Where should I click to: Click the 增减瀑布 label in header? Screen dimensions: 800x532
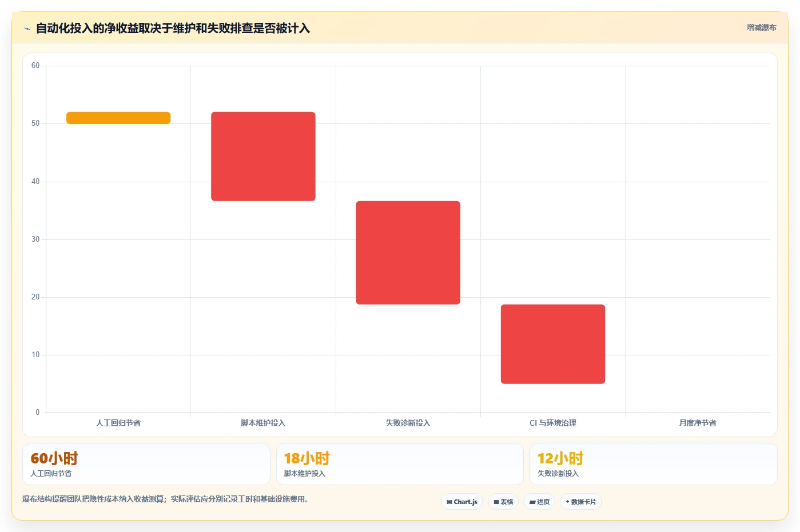761,27
